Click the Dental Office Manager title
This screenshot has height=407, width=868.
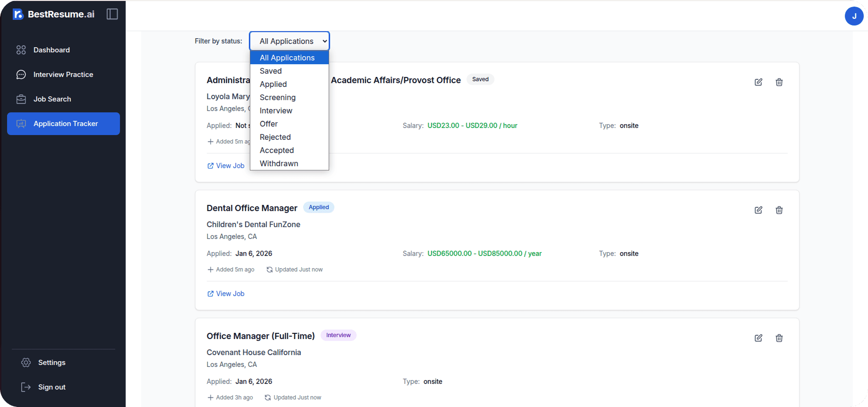pyautogui.click(x=252, y=208)
